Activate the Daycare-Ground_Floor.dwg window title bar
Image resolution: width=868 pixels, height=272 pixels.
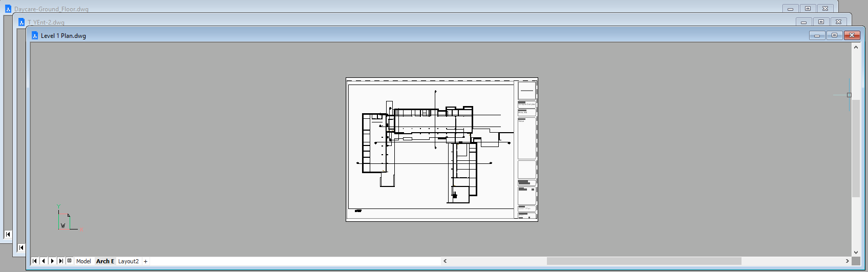[x=51, y=9]
